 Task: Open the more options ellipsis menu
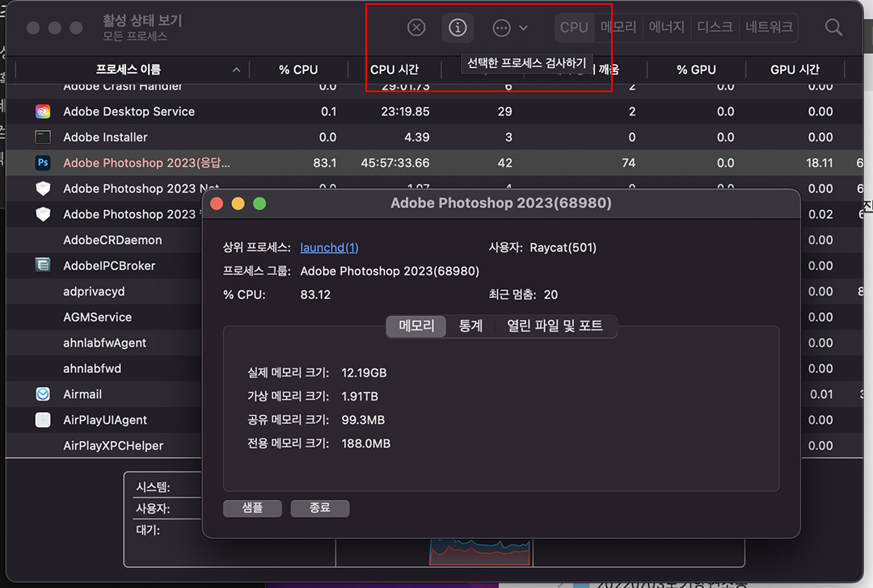[x=502, y=27]
